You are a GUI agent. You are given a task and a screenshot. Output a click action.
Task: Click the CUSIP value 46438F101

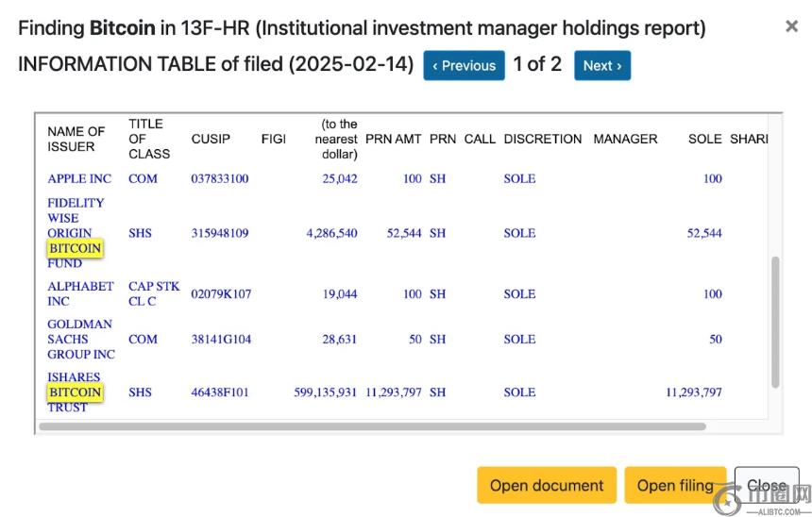pyautogui.click(x=220, y=392)
